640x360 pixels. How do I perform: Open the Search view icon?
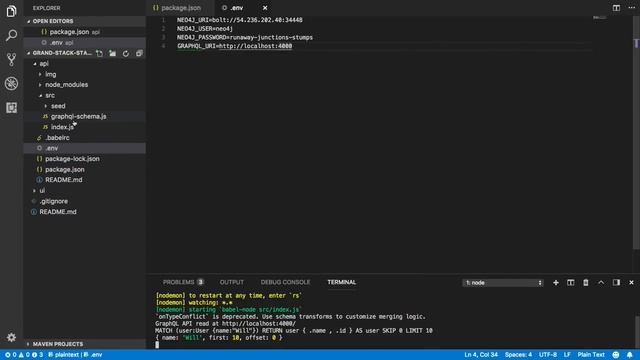[x=11, y=35]
